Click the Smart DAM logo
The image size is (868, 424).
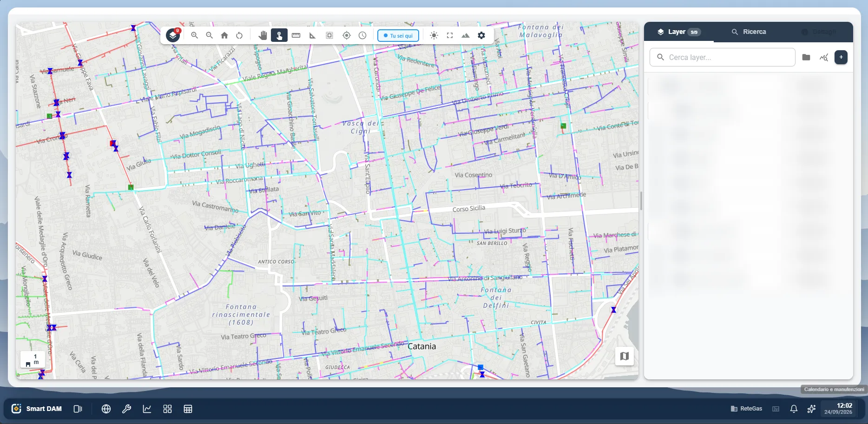click(37, 409)
